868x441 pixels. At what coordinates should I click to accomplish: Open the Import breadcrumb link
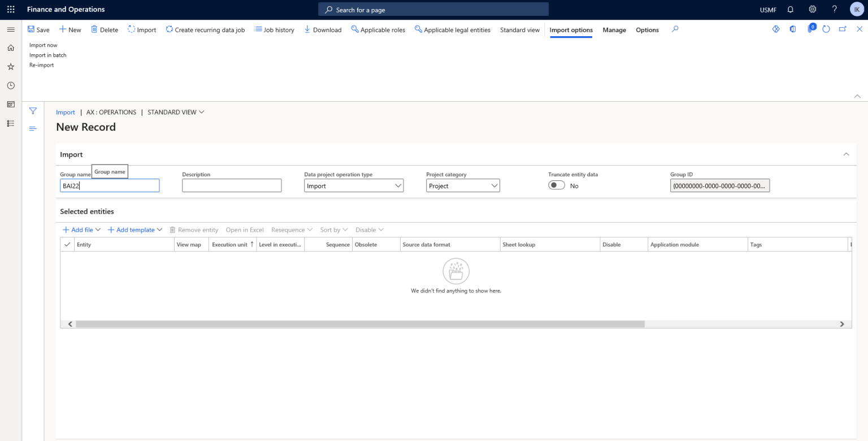pyautogui.click(x=65, y=111)
